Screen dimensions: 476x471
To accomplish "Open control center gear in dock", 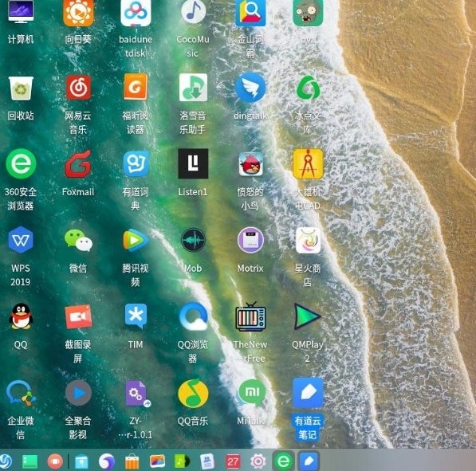I will (258, 461).
